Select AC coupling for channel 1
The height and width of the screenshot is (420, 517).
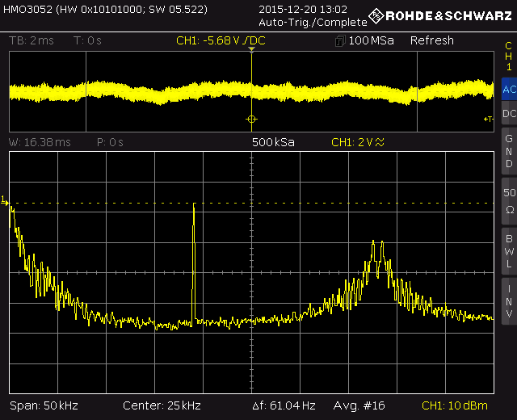point(509,90)
